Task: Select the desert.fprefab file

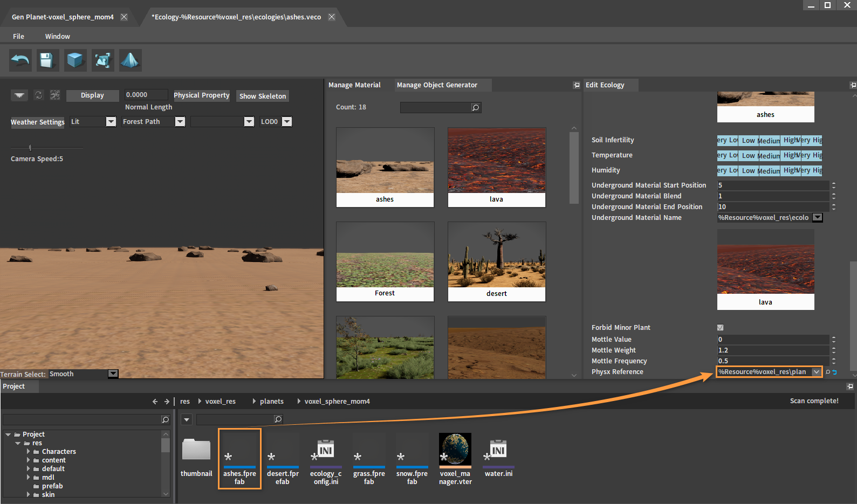Action: click(283, 459)
